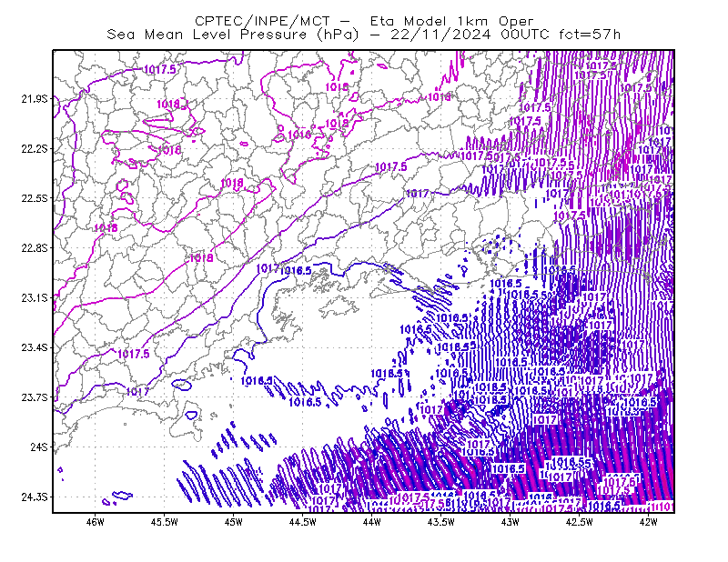Click the 22.8S latitude axis label
Image resolution: width=728 pixels, height=562 pixels.
click(x=35, y=248)
